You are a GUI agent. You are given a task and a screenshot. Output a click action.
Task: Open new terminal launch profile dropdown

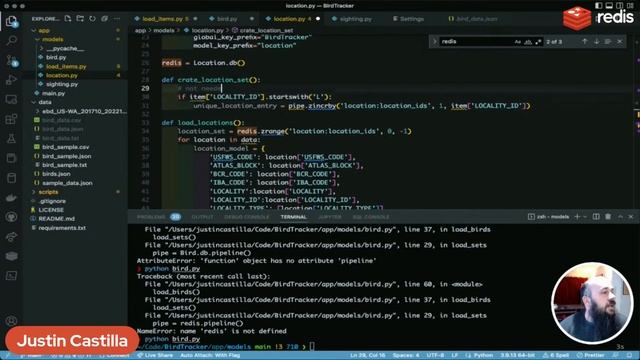[585, 217]
